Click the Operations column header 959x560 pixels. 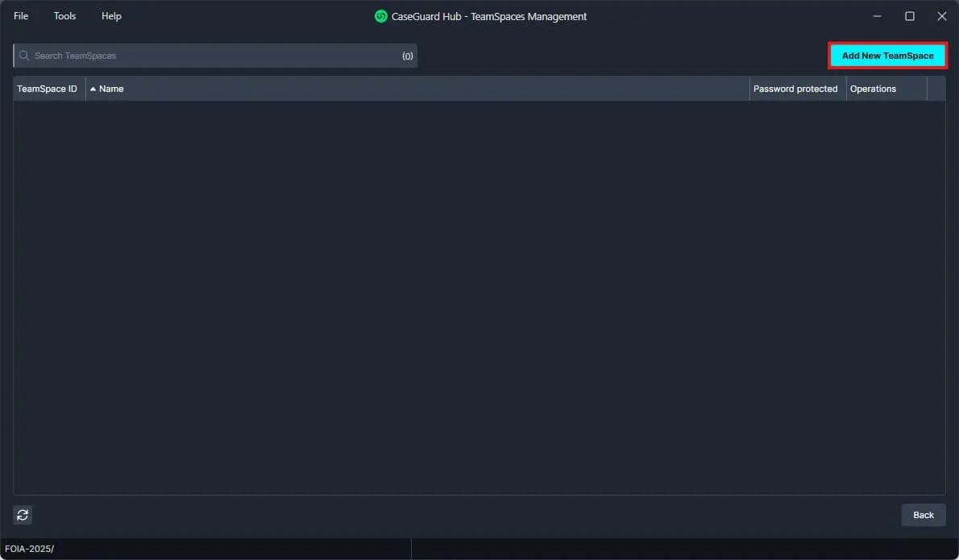(x=886, y=89)
